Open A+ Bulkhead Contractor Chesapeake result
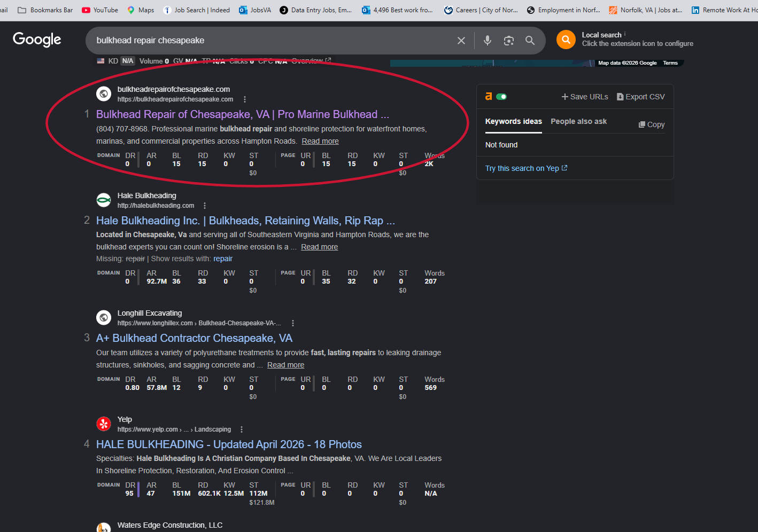 click(x=194, y=338)
